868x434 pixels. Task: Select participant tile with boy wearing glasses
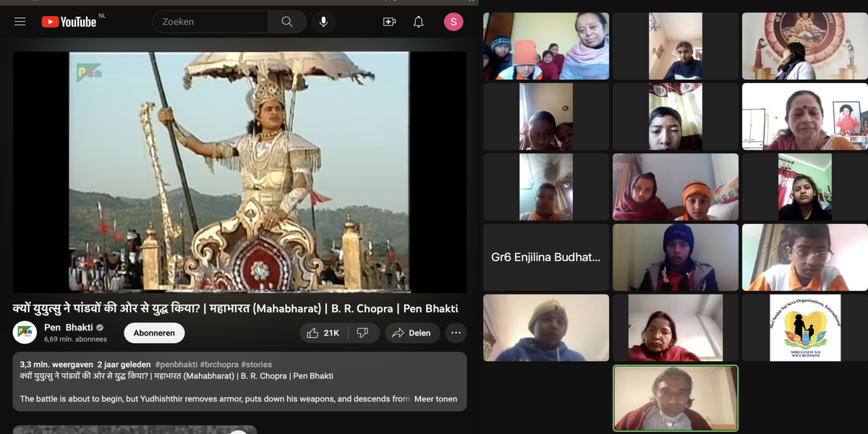[x=805, y=258]
